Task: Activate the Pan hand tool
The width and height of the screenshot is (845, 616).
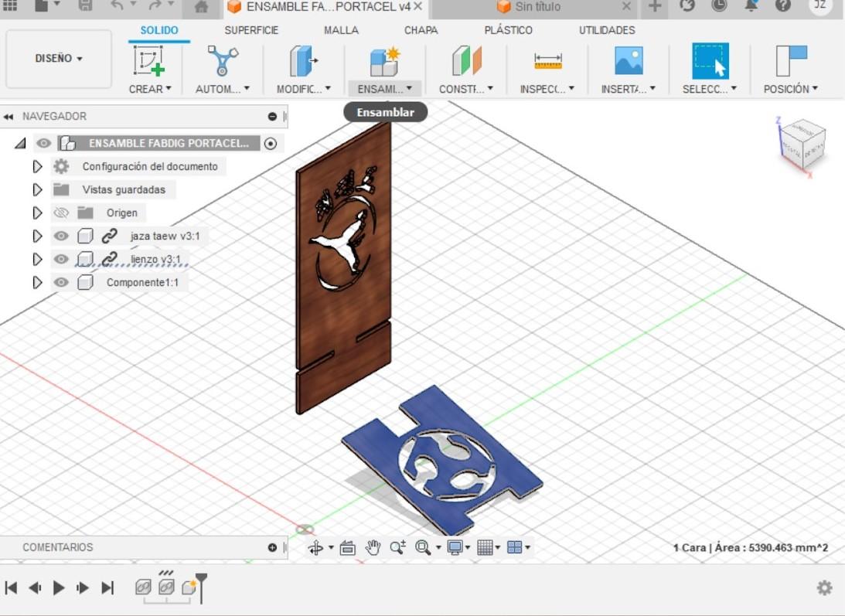Action: (373, 548)
